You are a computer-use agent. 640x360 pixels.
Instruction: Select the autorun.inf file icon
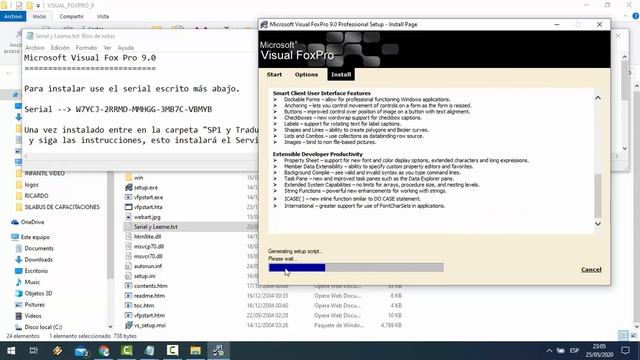(129, 266)
